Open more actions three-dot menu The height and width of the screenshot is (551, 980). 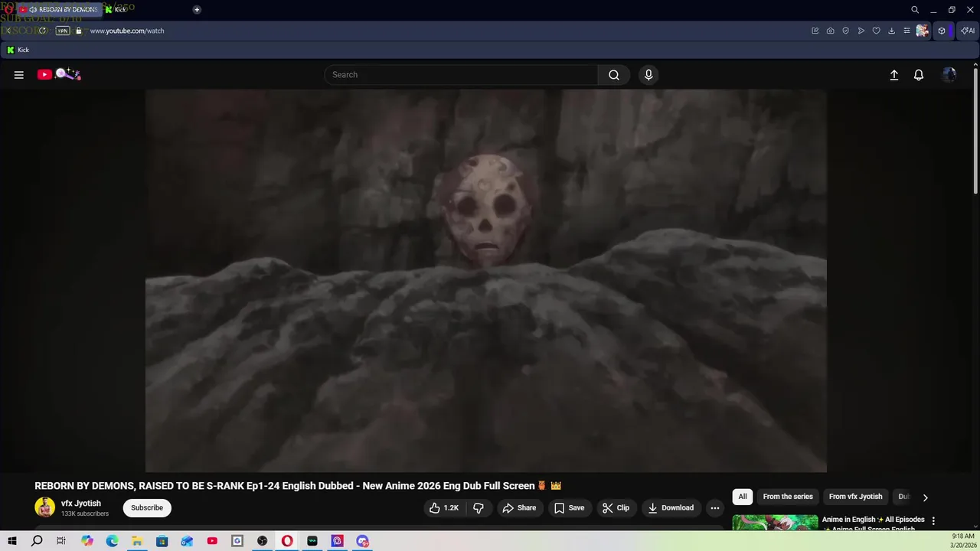715,508
